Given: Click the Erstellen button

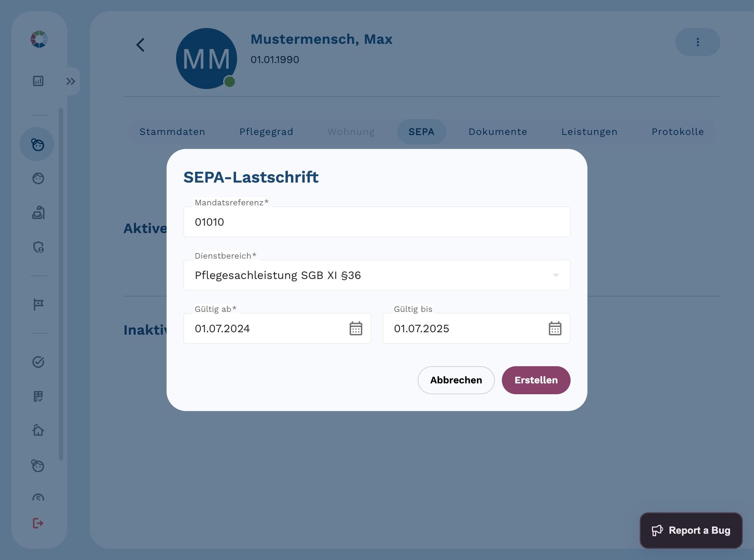Looking at the screenshot, I should pyautogui.click(x=536, y=380).
